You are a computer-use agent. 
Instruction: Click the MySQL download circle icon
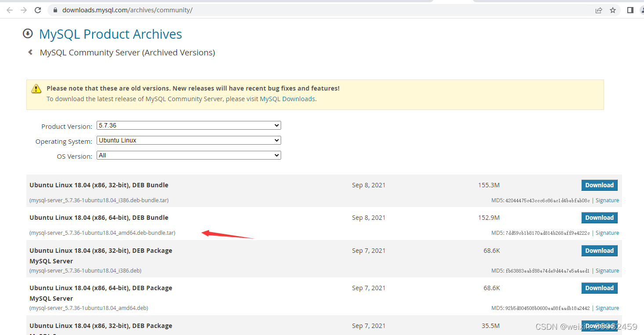(x=28, y=33)
